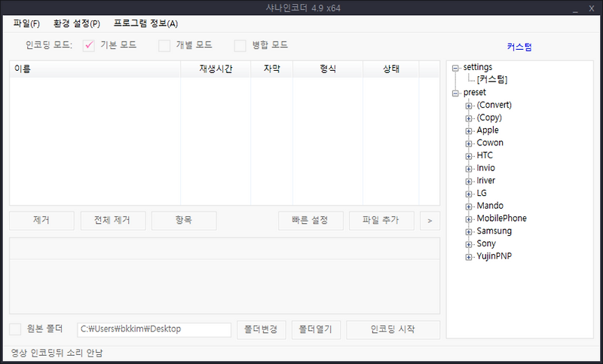Click the 폴더변경 button
Screen dimensions: 603x364
tap(262, 330)
